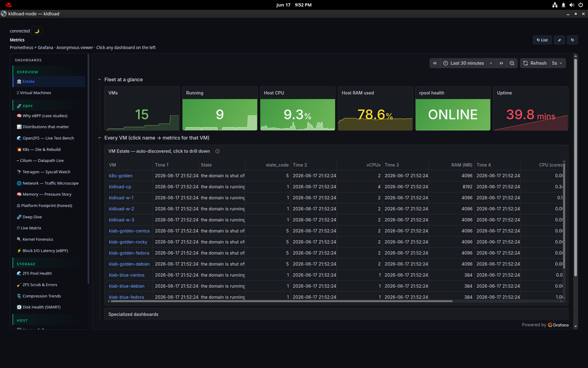Open the Virtual Machines dashboard
Viewport: 588px width, 368px height.
click(x=49, y=93)
